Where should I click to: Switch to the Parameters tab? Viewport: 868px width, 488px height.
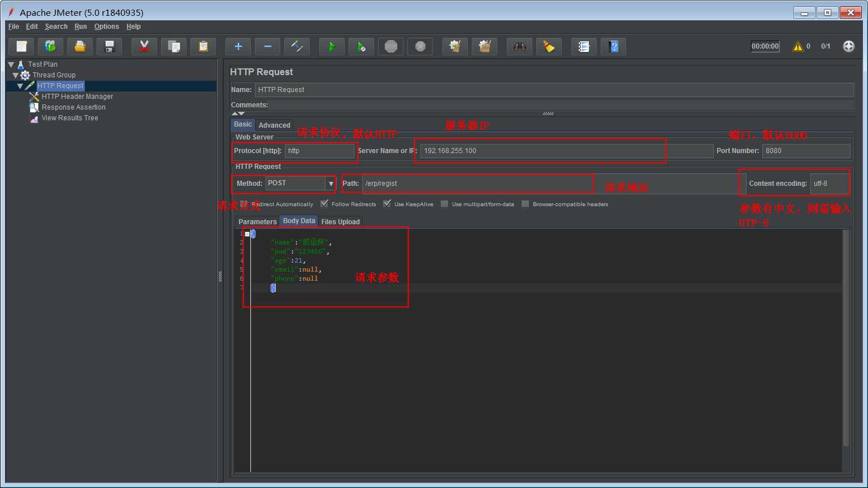(x=257, y=221)
